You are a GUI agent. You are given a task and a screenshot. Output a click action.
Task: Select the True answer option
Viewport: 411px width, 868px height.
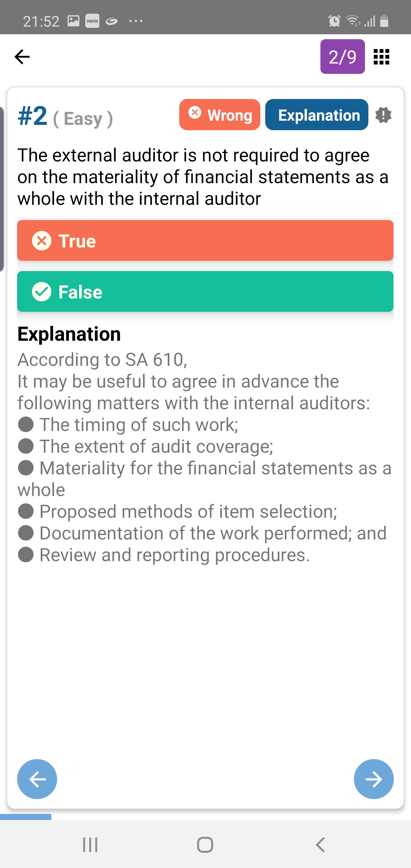click(205, 241)
